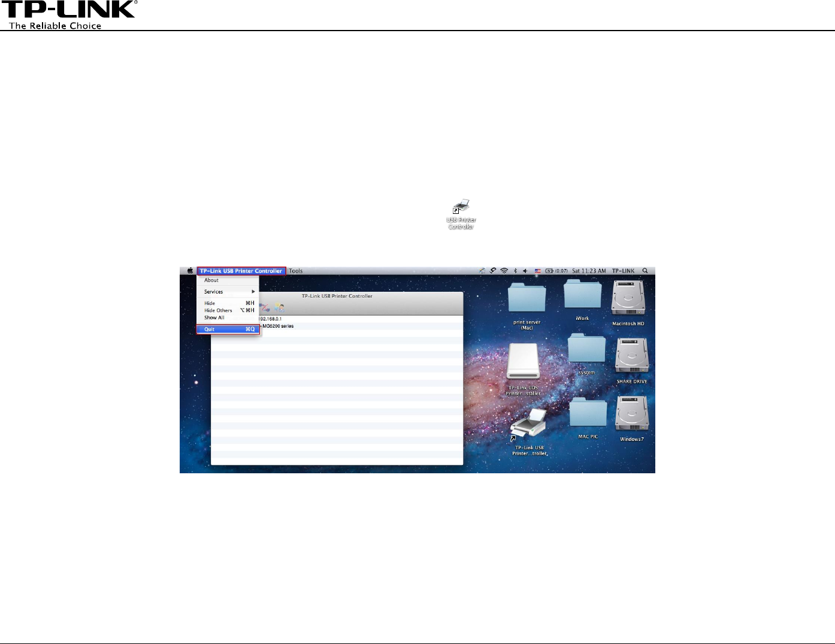Open the TP-Link USB Printer Controller menu
The image size is (835, 644).
click(x=241, y=271)
